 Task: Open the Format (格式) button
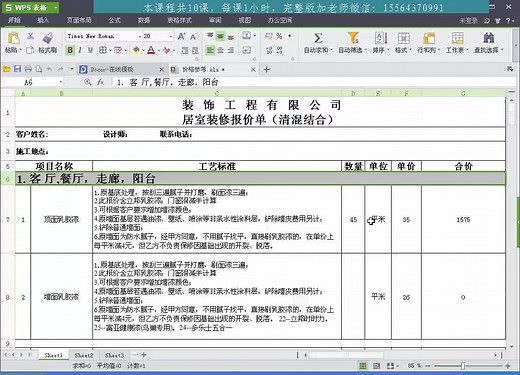(403, 42)
